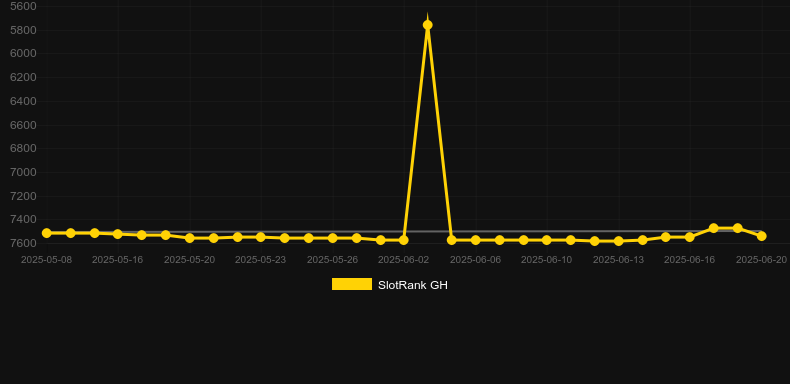Viewport: 790px width, 384px height.
Task: Click the 2025-06-20 x-axis date label
Action: (x=761, y=260)
